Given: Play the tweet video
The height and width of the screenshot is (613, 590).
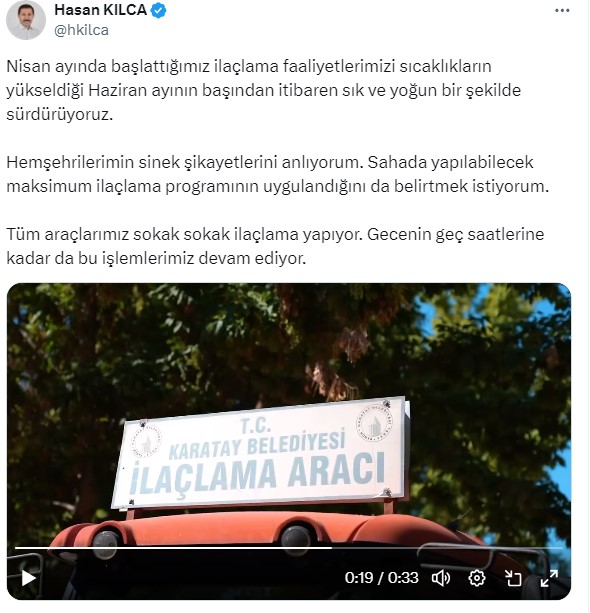Looking at the screenshot, I should coord(28,578).
